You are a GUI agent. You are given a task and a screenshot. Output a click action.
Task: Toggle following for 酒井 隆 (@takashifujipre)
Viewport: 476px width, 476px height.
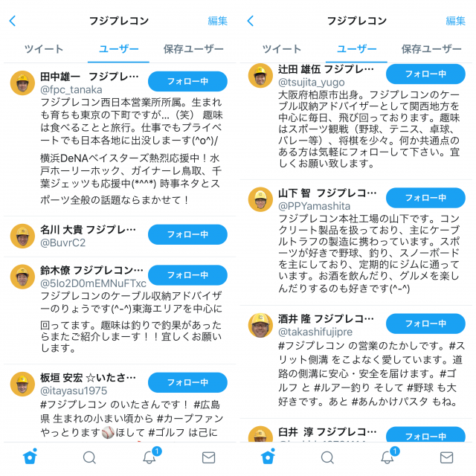point(425,324)
